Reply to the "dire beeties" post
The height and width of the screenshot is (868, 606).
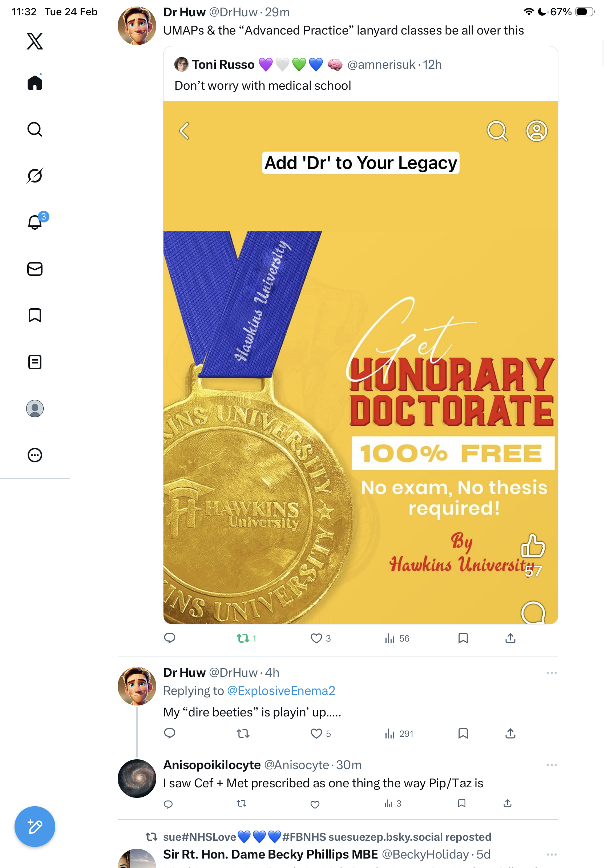pyautogui.click(x=170, y=734)
